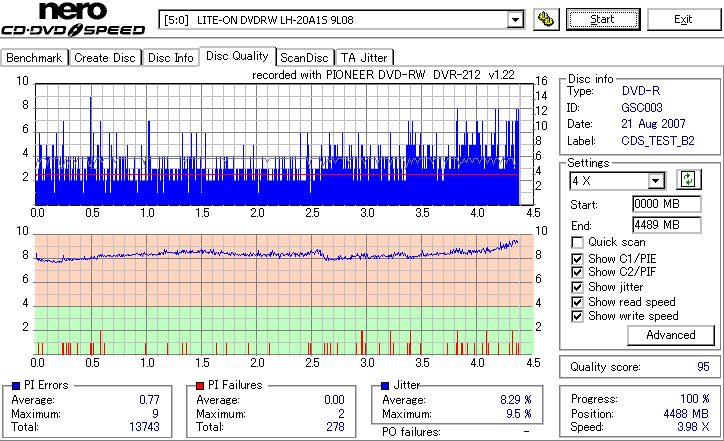Click the disc date 21 Aug 2007

click(x=653, y=124)
